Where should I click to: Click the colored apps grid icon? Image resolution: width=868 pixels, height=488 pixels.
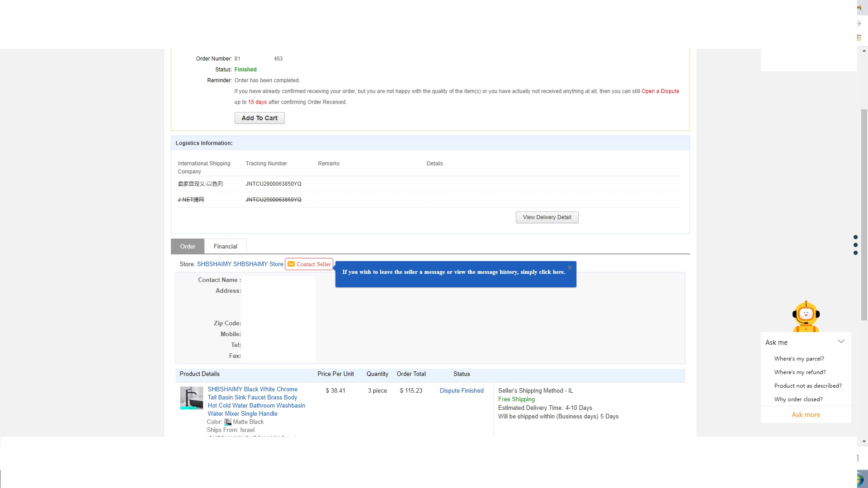tap(859, 38)
